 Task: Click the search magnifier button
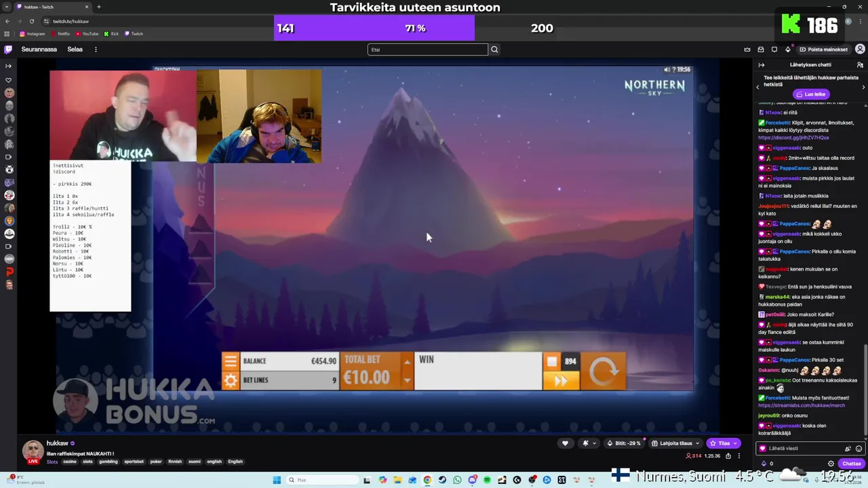494,49
